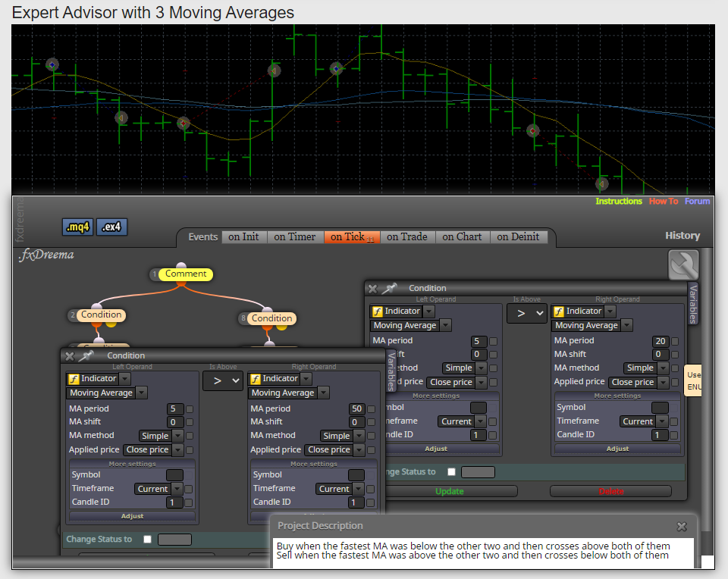728x579 pixels.
Task: Click Indicator icon with MA period 50
Action: tap(256, 379)
